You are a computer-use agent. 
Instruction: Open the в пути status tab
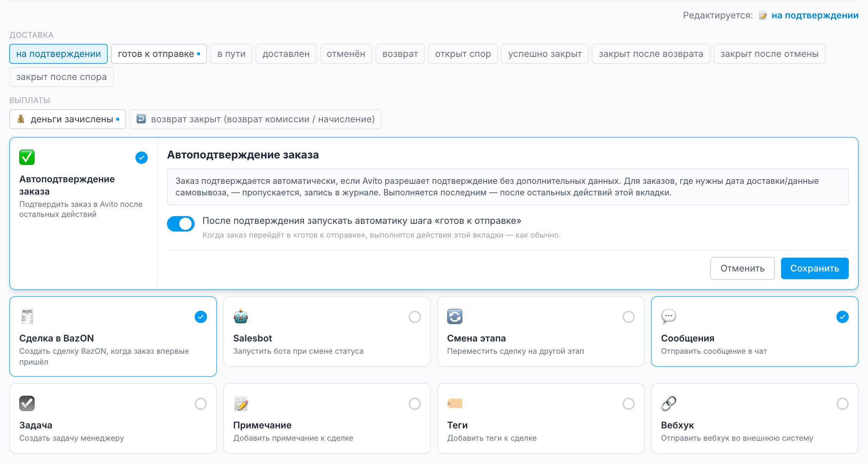tap(231, 54)
